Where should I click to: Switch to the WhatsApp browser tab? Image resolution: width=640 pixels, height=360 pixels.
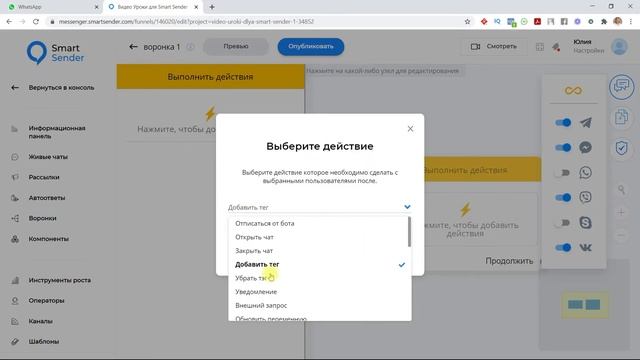click(x=53, y=7)
